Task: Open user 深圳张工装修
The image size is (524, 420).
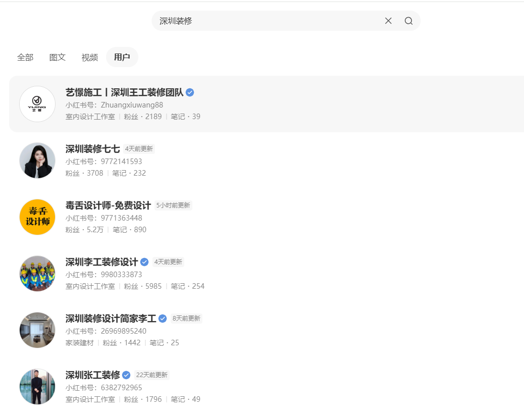Action: coord(92,375)
